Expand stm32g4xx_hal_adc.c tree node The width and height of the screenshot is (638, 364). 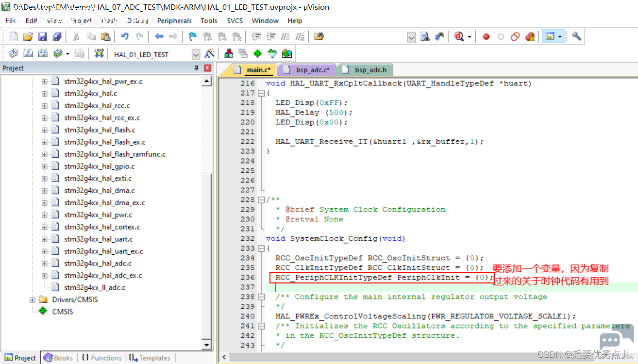point(45,263)
